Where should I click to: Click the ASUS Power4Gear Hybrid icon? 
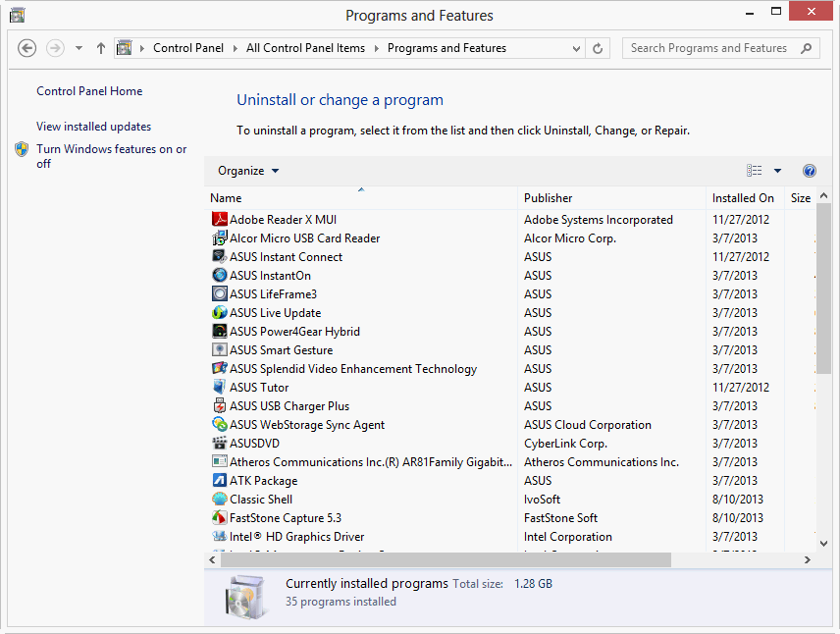(x=220, y=331)
